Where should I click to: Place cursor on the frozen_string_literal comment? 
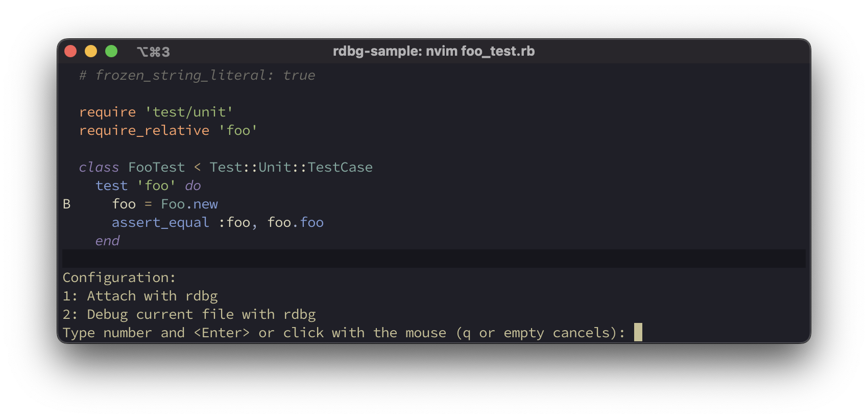pos(197,76)
